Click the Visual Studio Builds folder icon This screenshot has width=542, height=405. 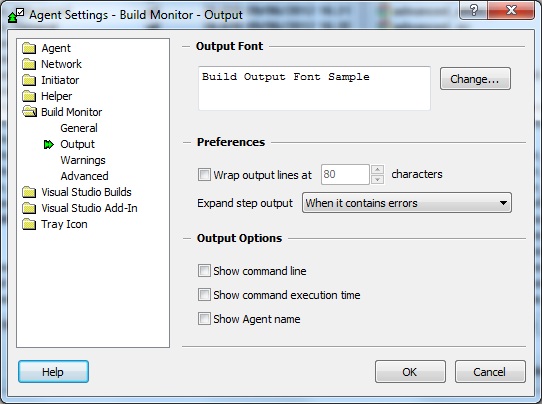point(29,192)
